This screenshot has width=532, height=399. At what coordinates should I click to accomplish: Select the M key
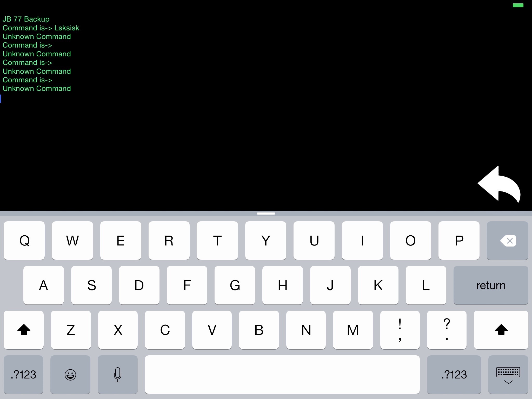[x=354, y=329]
